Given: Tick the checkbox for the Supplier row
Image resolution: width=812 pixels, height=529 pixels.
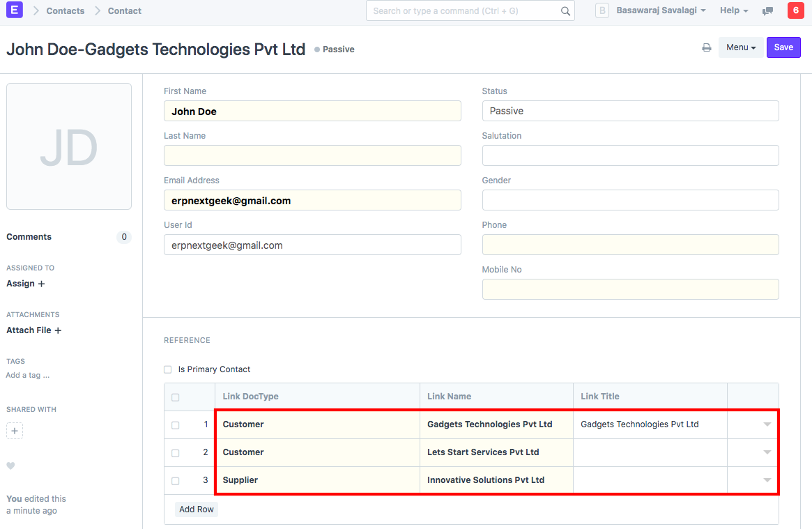Looking at the screenshot, I should click(175, 480).
